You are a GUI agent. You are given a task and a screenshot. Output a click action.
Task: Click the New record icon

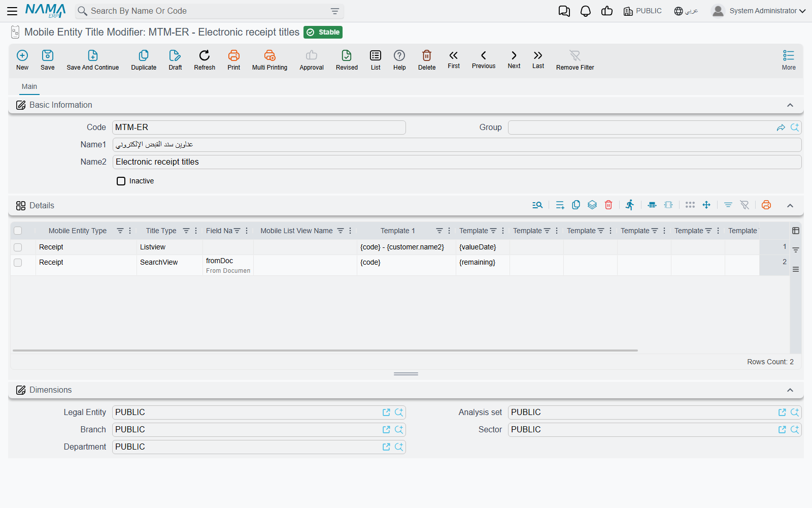tap(22, 55)
